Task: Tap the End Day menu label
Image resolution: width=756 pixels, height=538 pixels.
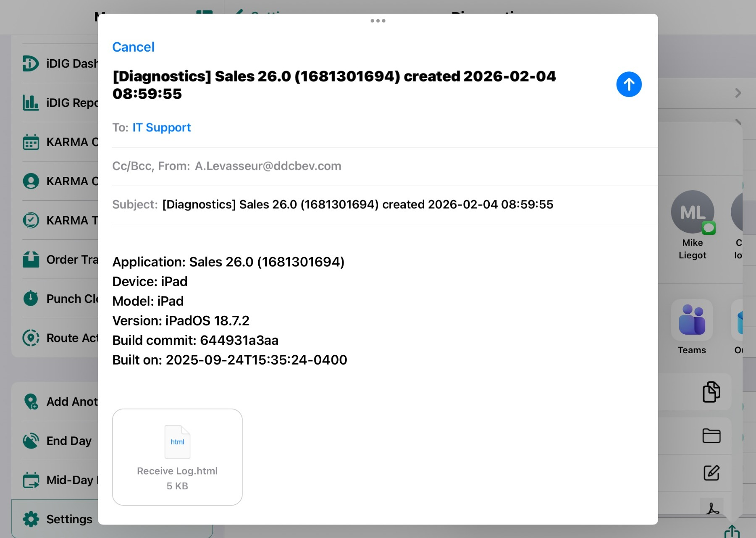Action: (69, 441)
